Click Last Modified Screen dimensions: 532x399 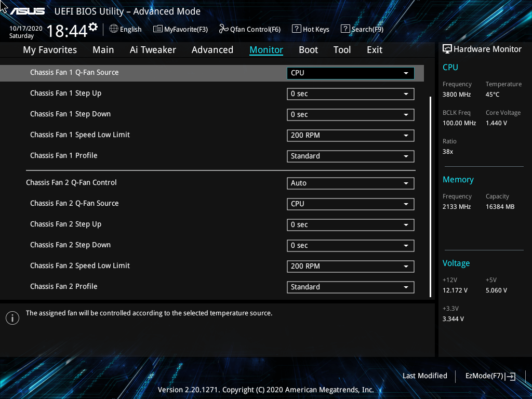[425, 376]
